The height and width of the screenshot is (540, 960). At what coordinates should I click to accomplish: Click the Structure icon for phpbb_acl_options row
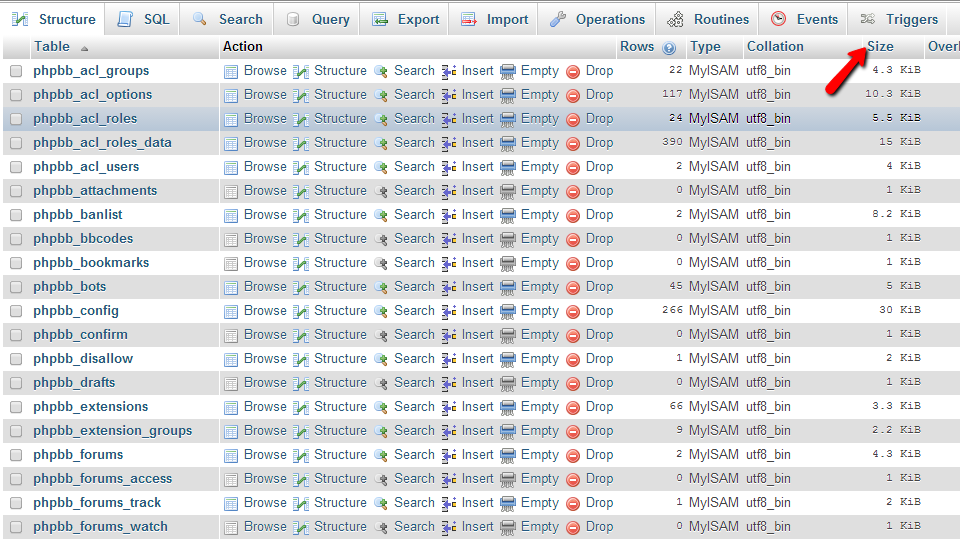click(x=301, y=95)
